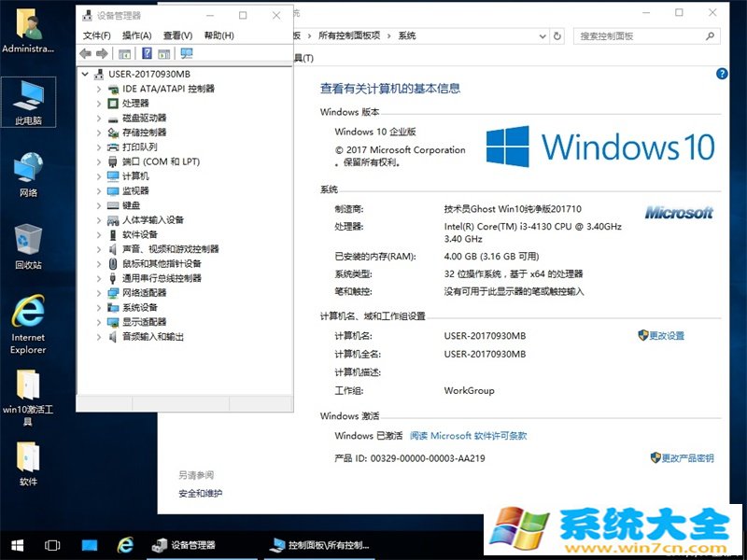Expand the 端口 (COM 和 LPT) node
The width and height of the screenshot is (747, 560).
99,161
